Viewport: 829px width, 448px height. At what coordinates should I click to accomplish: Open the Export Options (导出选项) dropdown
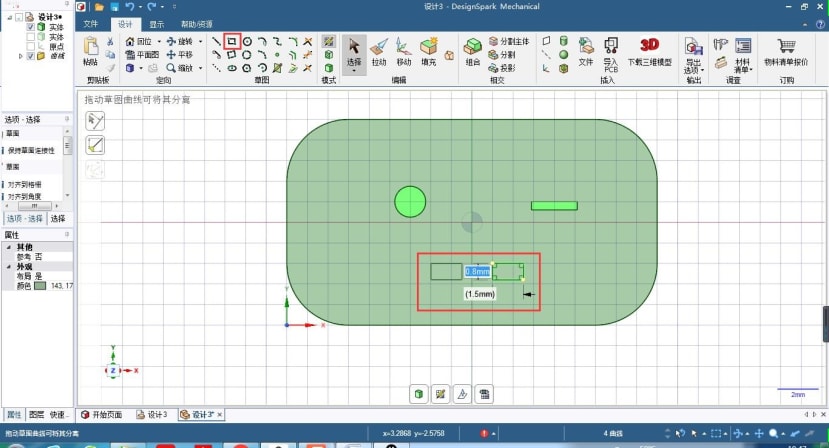click(x=702, y=70)
